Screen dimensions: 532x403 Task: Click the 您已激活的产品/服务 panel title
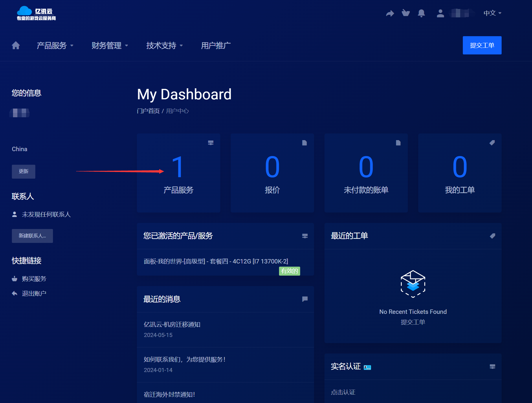coord(178,236)
